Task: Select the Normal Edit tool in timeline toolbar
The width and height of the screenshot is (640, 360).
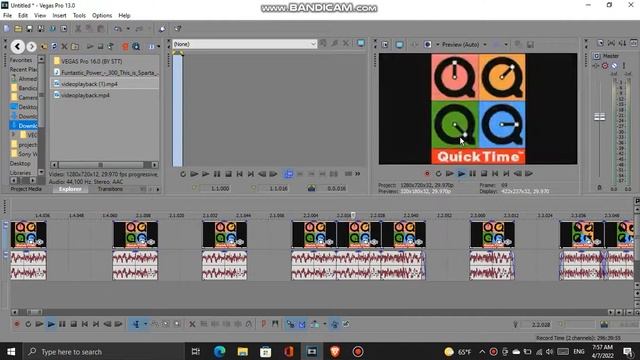Action: (136, 324)
